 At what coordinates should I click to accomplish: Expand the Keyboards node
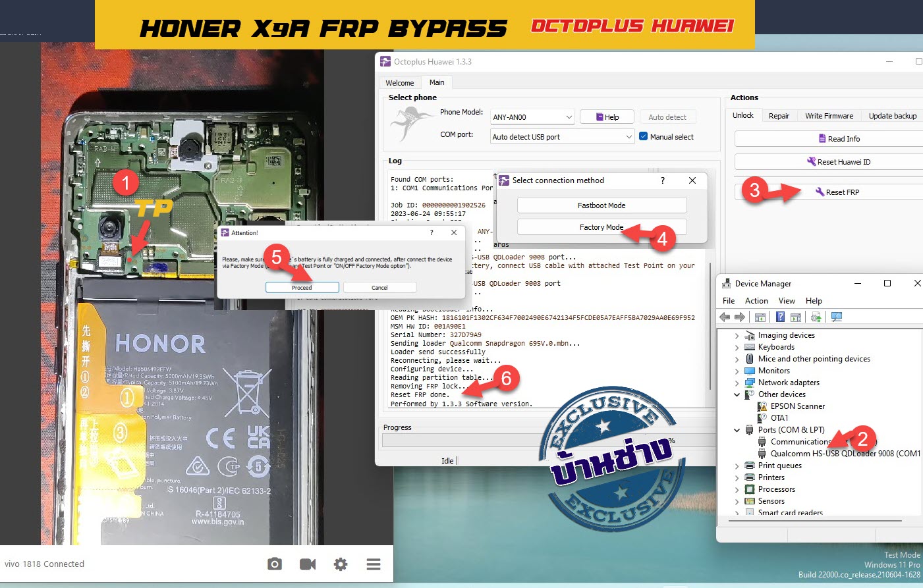(737, 348)
